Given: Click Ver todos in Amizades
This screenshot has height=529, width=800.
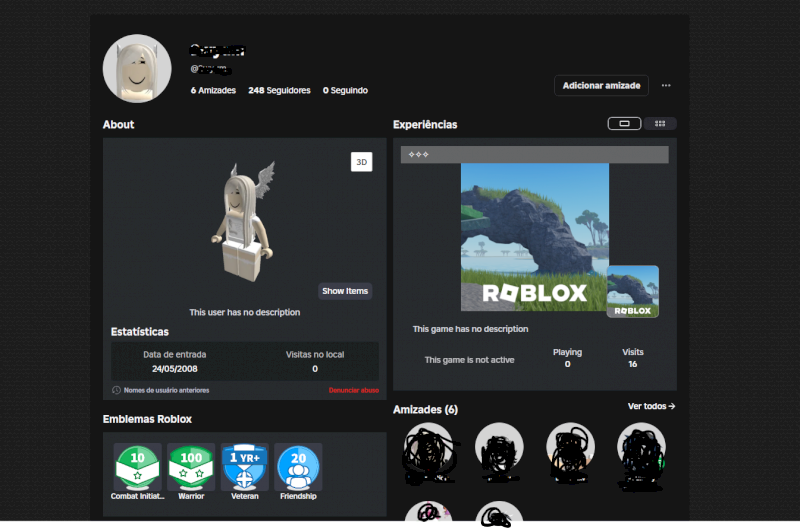Looking at the screenshot, I should point(651,406).
